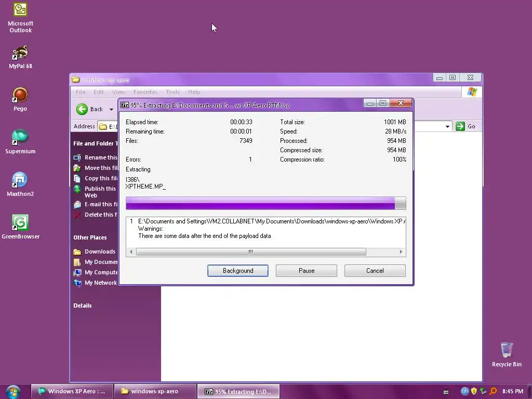Open the Windows Start orb
The height and width of the screenshot is (399, 532).
click(x=13, y=392)
